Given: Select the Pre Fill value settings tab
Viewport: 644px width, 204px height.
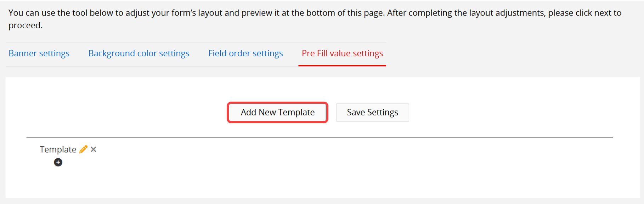Looking at the screenshot, I should coord(342,53).
